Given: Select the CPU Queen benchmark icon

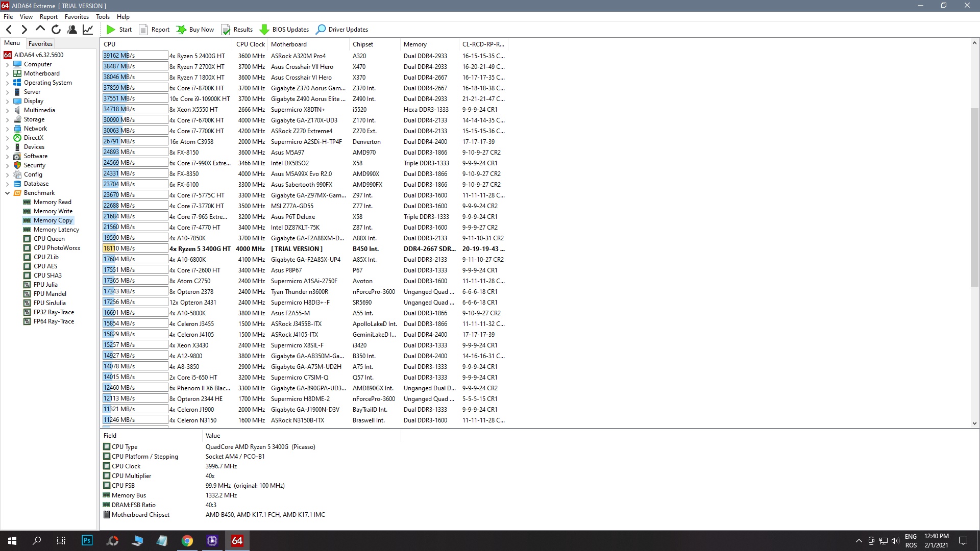Looking at the screenshot, I should click(27, 239).
